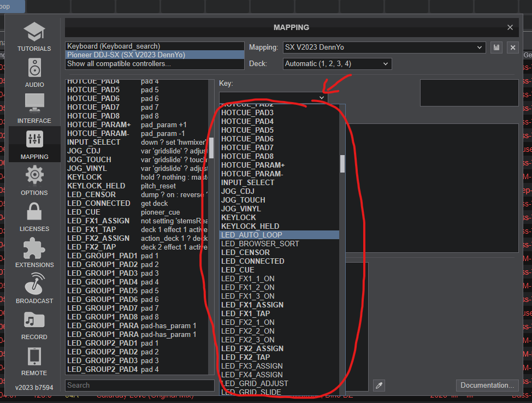The image size is (532, 403).
Task: Select LED_GROUP2_PAD1 mapping row
Action: (137, 343)
